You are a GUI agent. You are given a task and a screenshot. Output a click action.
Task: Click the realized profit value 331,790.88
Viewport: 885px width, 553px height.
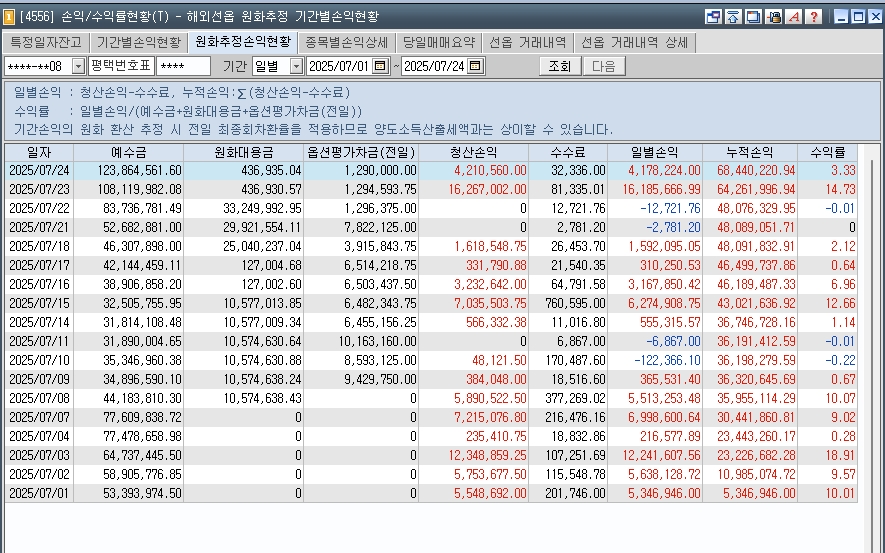(496, 266)
